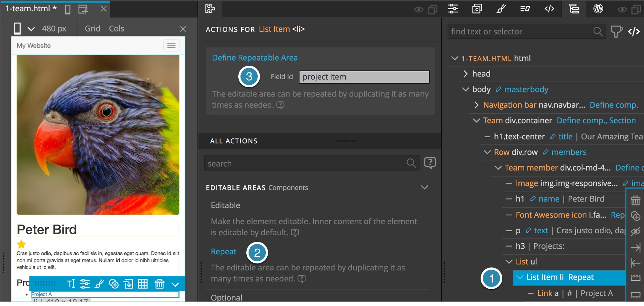644x306 pixels.
Task: Collapse the 1-TEAM.HTML html node
Action: [x=455, y=58]
